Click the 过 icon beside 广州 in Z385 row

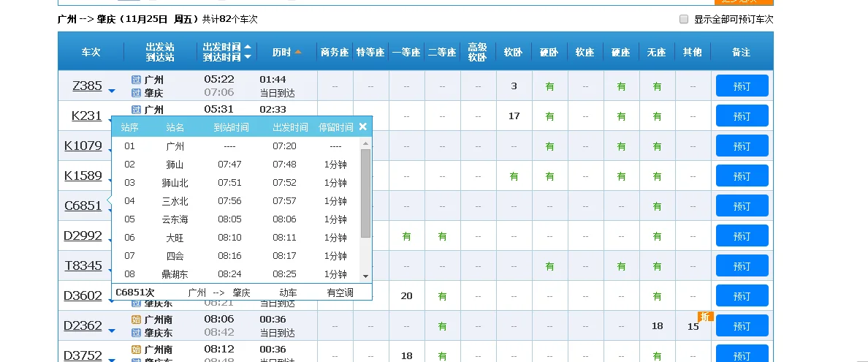136,80
